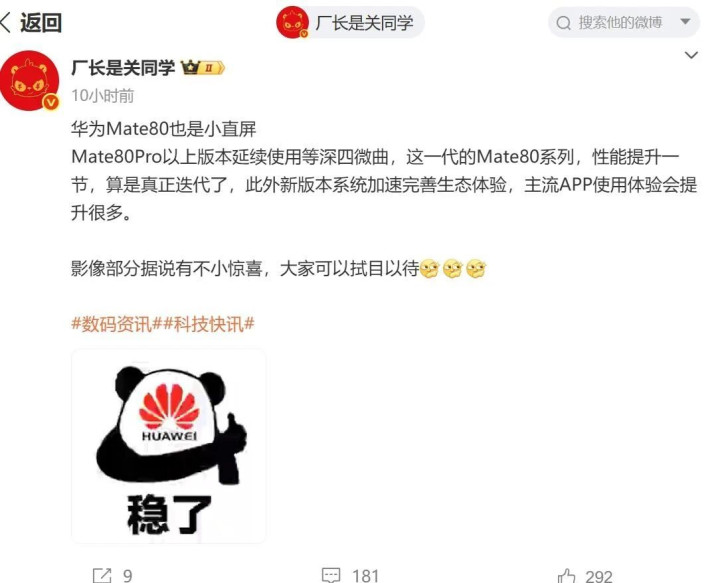Open the header profile avatar of 厂长是关同学

click(292, 22)
